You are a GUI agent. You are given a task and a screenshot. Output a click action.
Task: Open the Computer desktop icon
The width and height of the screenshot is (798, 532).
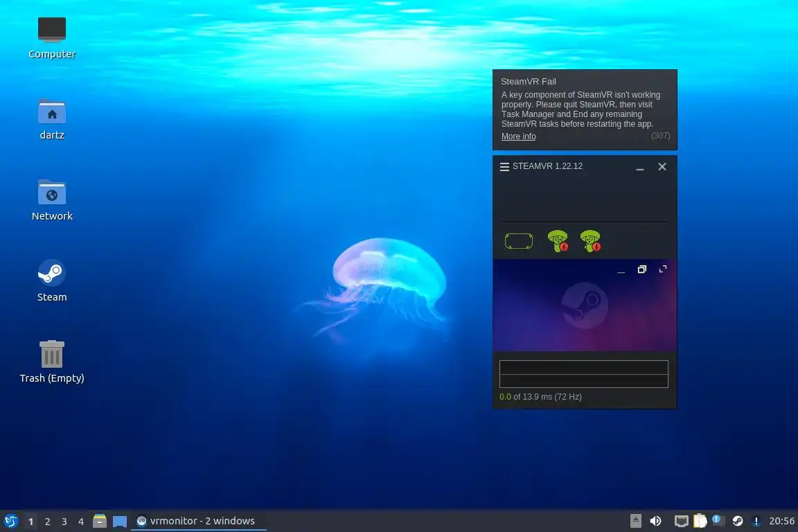(x=52, y=37)
